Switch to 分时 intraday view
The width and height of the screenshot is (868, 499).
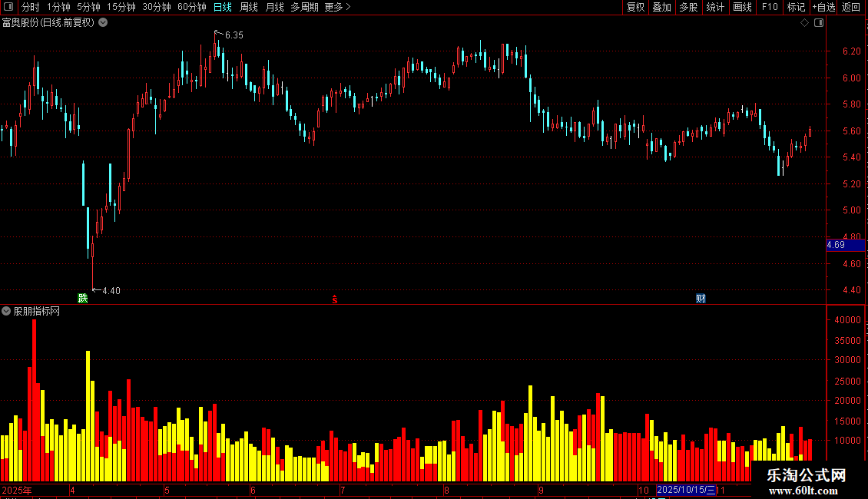(x=31, y=7)
